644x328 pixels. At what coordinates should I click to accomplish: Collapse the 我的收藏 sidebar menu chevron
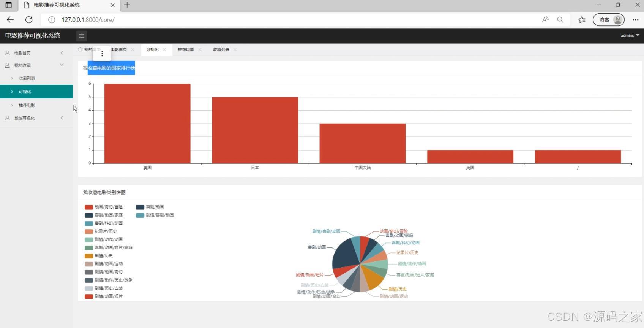(x=62, y=65)
